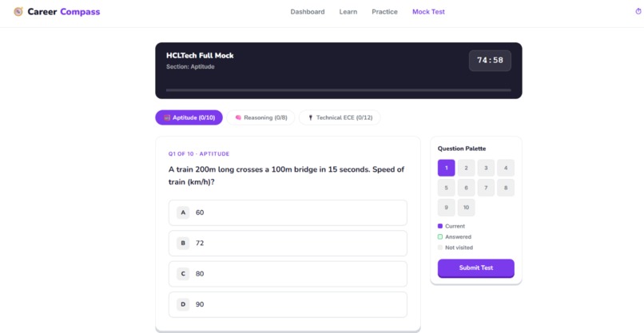Choose answer option C, 80
This screenshot has height=333, width=644.
pyautogui.click(x=288, y=274)
